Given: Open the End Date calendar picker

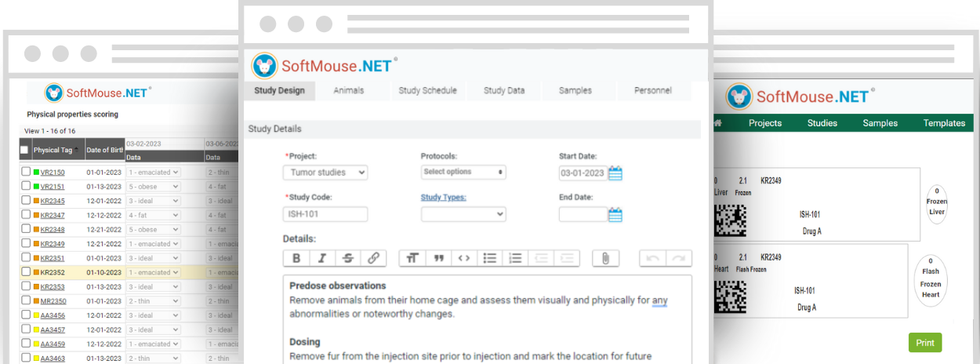Looking at the screenshot, I should click(615, 214).
